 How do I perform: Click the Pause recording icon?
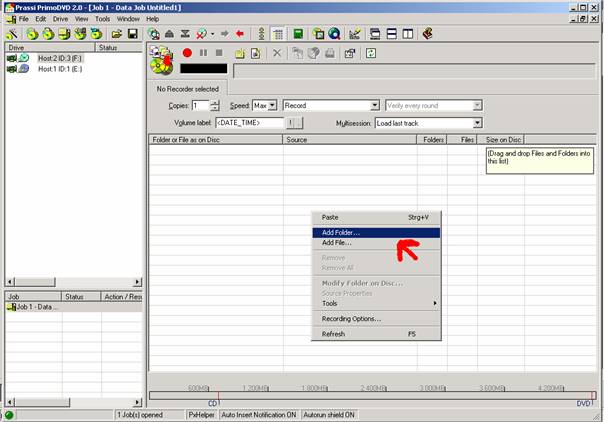(203, 52)
